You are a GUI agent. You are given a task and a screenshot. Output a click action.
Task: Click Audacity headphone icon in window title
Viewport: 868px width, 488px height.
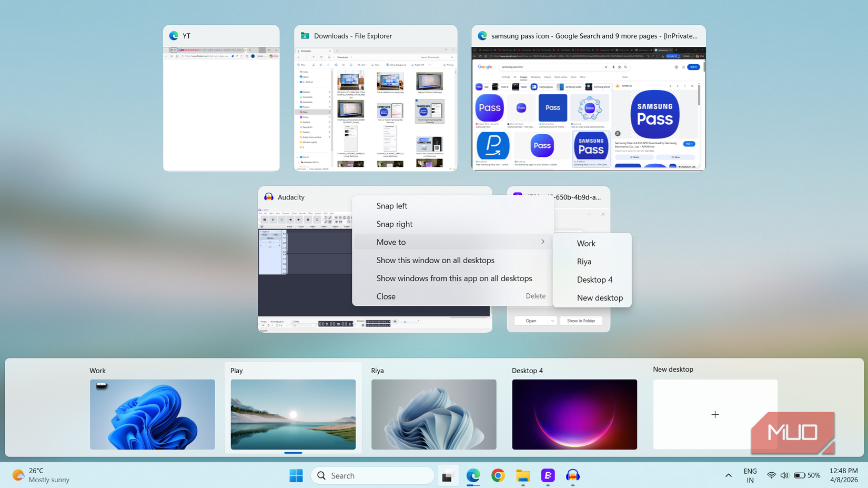click(269, 197)
